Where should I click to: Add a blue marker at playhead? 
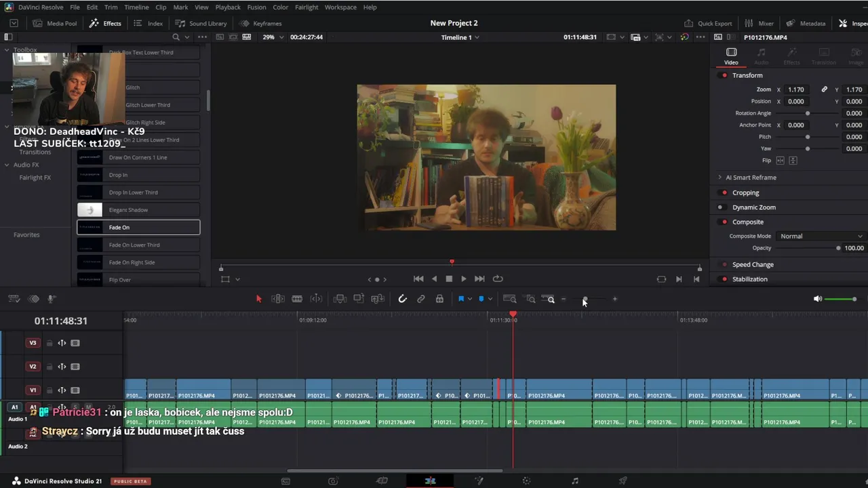[481, 299]
